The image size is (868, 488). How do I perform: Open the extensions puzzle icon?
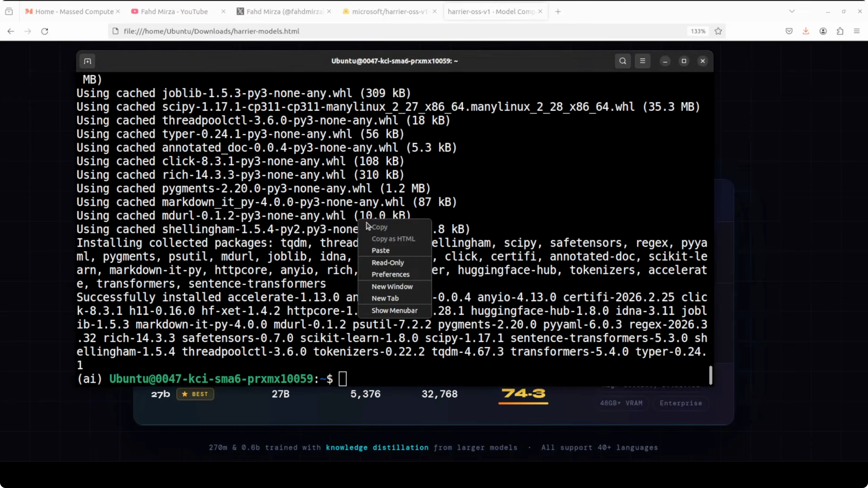(x=840, y=31)
